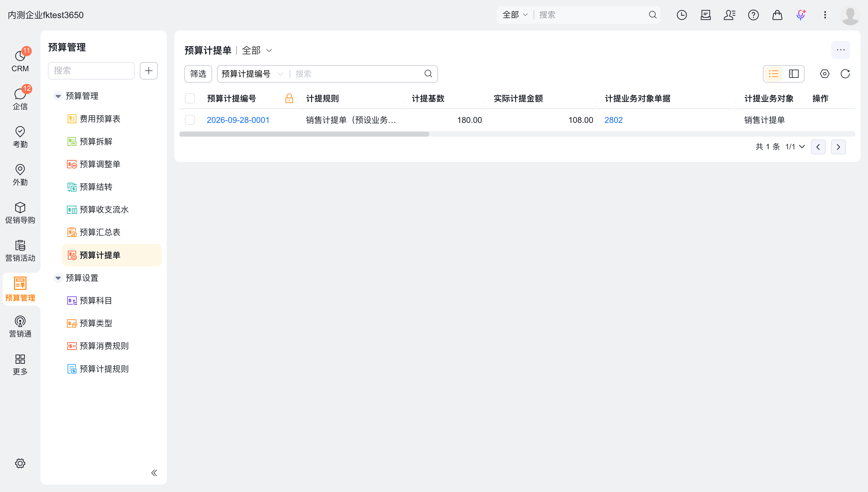Open the 外勤 field work module

[x=20, y=175]
